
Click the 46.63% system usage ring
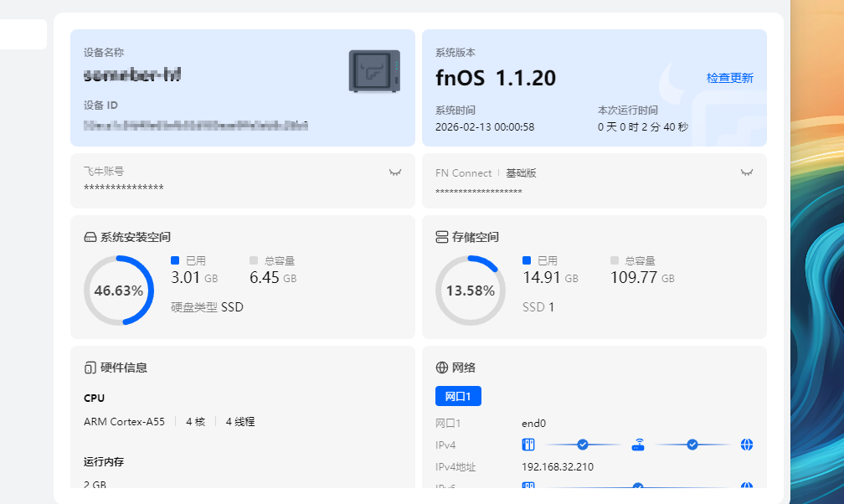[119, 291]
